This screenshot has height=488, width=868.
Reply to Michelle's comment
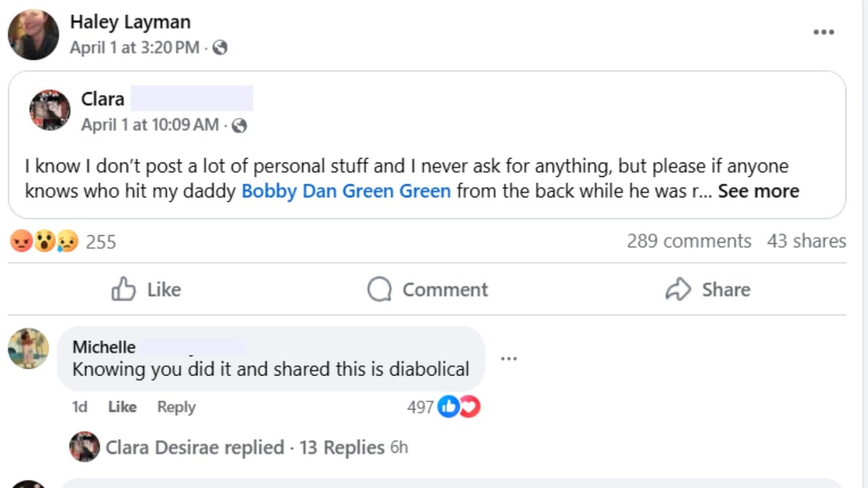176,407
